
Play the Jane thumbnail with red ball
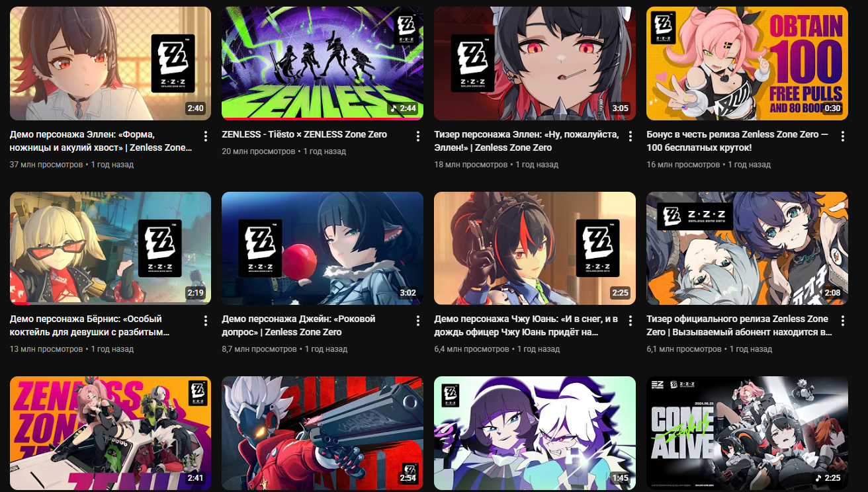click(x=322, y=248)
